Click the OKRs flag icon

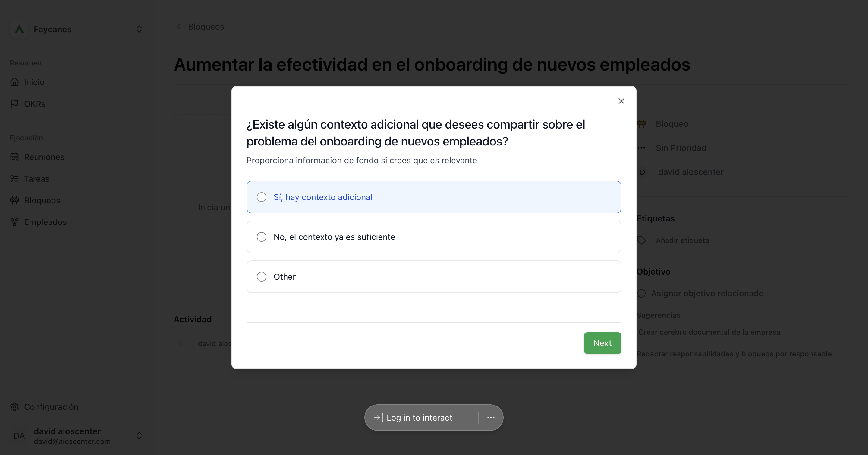pos(14,104)
